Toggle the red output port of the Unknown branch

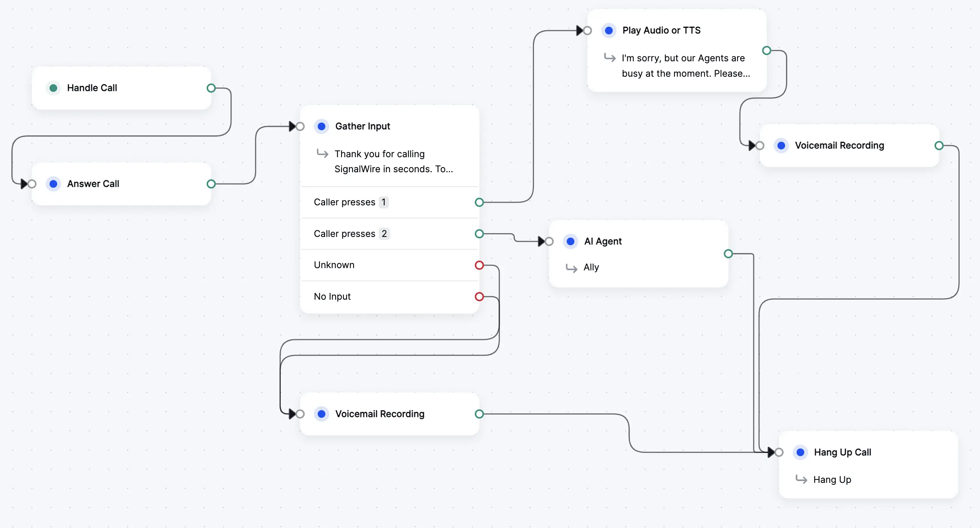479,265
